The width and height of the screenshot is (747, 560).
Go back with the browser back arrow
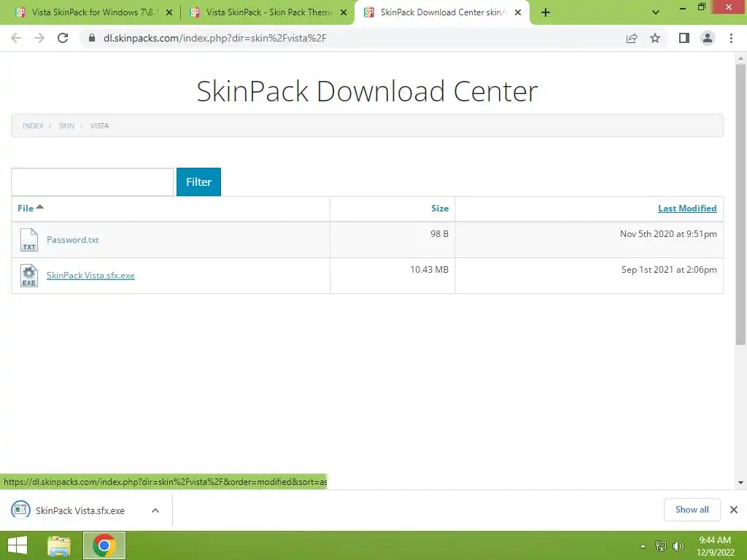(x=16, y=38)
